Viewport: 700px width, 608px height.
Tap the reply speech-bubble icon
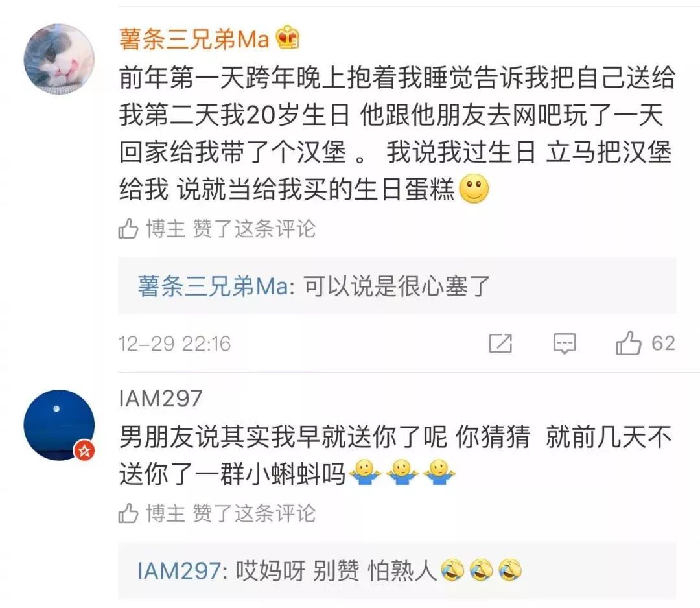click(565, 344)
